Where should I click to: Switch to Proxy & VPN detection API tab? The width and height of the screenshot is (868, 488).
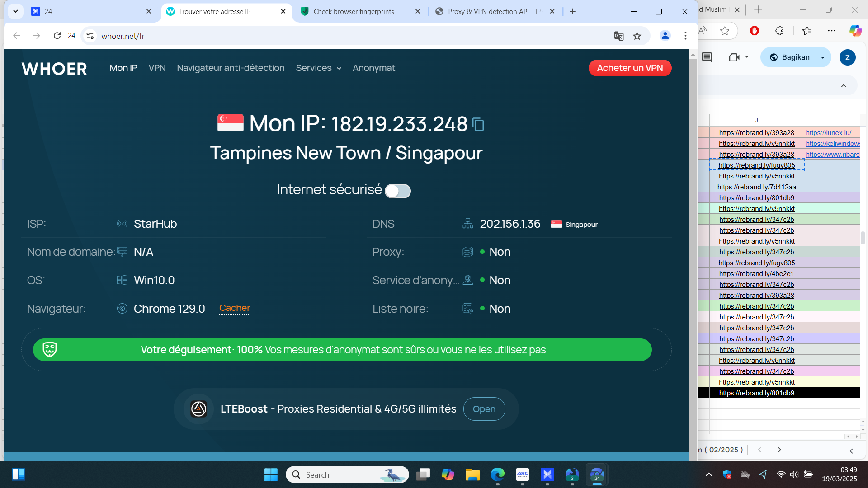pyautogui.click(x=495, y=11)
